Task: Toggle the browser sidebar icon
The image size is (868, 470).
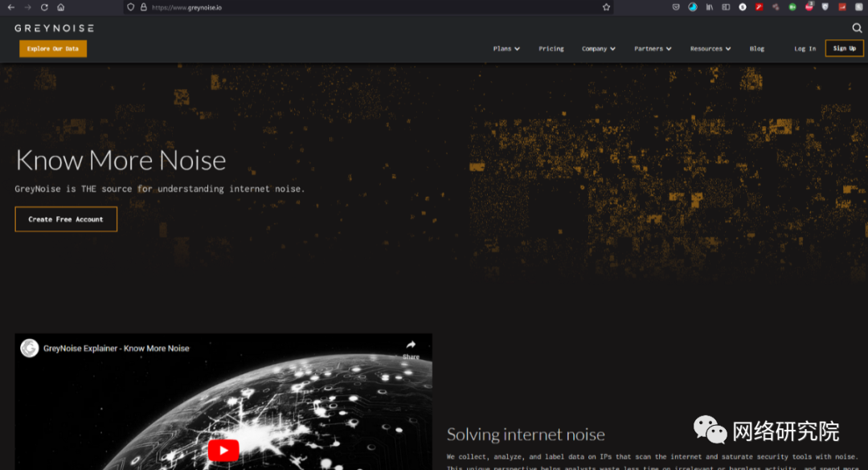Action: pyautogui.click(x=726, y=7)
